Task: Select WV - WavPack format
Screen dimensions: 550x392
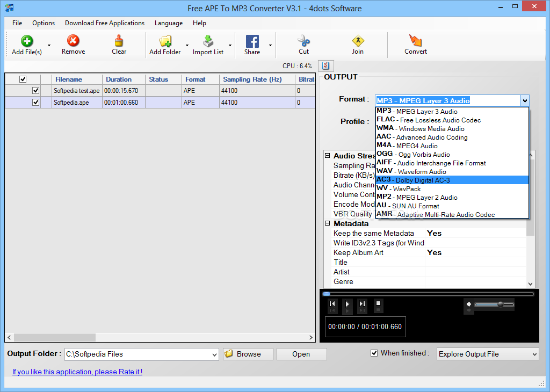Action: pyautogui.click(x=452, y=188)
